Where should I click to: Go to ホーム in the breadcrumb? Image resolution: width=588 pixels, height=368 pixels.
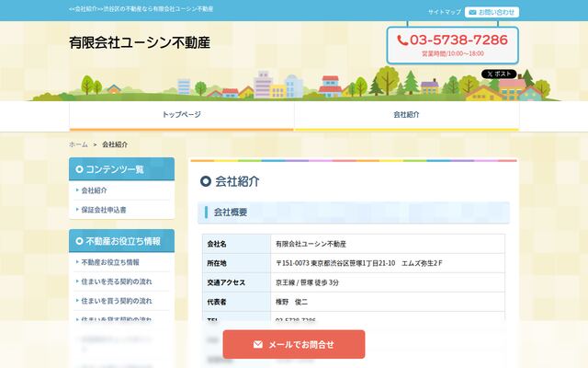coord(78,144)
